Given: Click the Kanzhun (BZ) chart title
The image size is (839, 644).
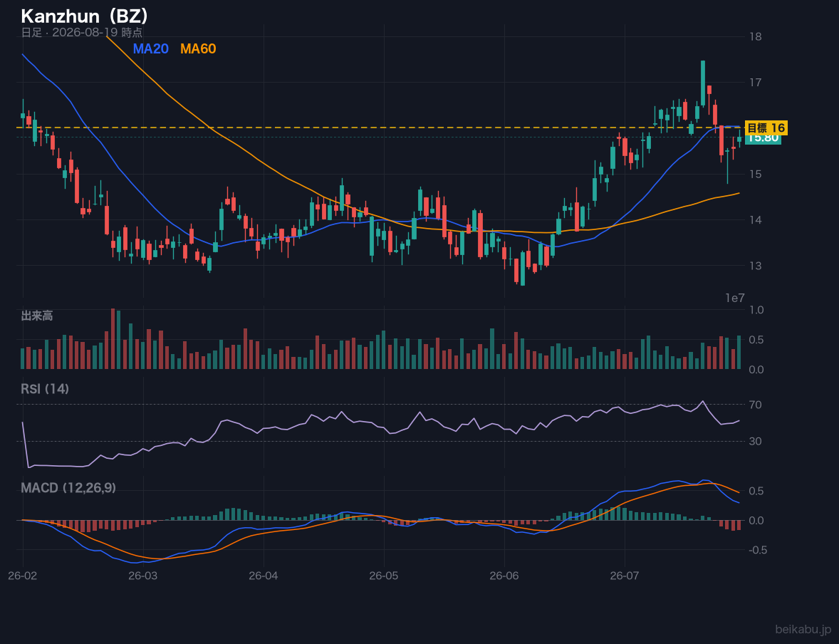Looking at the screenshot, I should point(85,16).
